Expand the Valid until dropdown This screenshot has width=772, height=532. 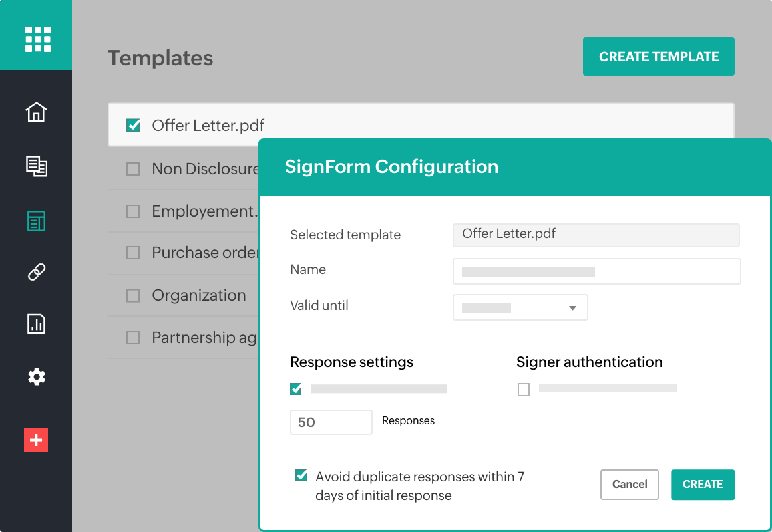[520, 308]
